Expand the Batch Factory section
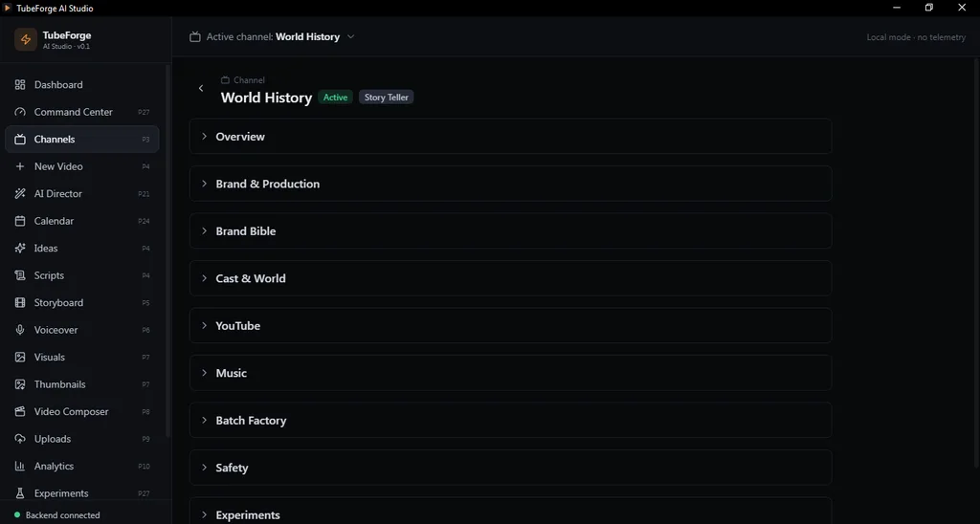The height and width of the screenshot is (524, 980). tap(511, 421)
